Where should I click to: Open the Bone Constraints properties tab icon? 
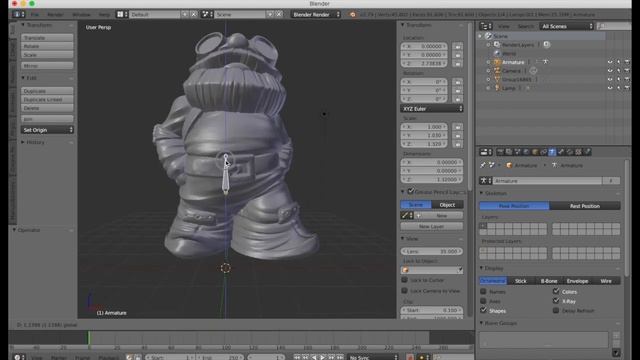[x=570, y=152]
